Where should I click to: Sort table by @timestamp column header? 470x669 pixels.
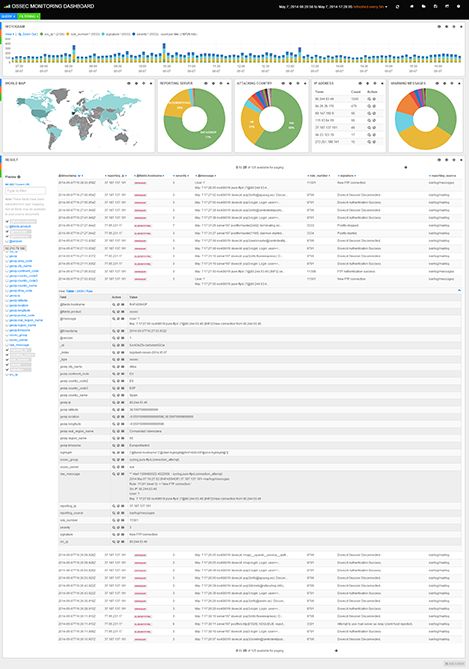coord(70,175)
